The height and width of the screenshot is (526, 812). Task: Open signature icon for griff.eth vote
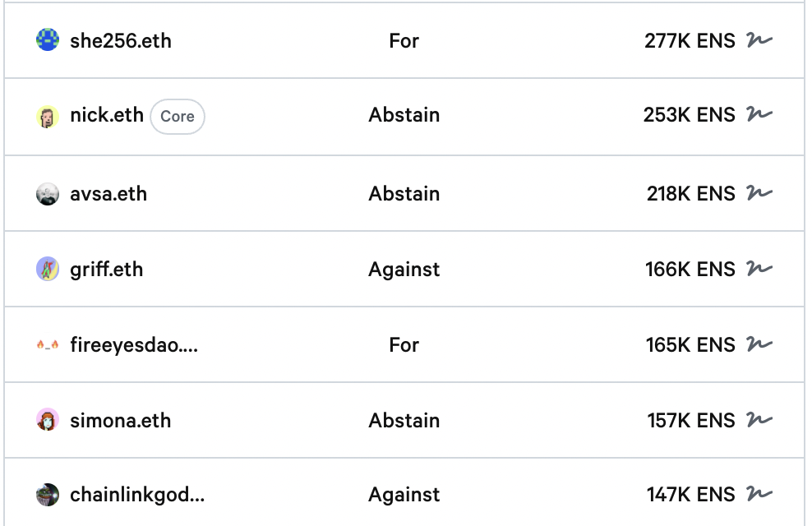pyautogui.click(x=759, y=269)
